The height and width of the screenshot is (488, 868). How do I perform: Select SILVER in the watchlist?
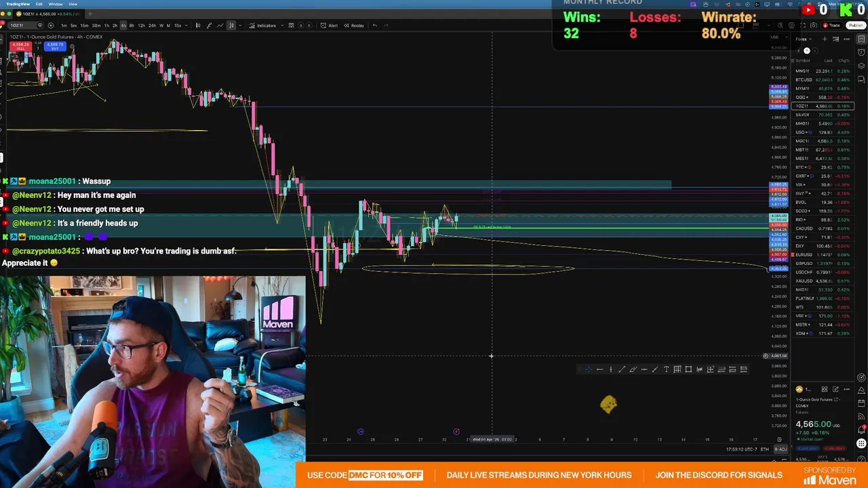click(823, 115)
